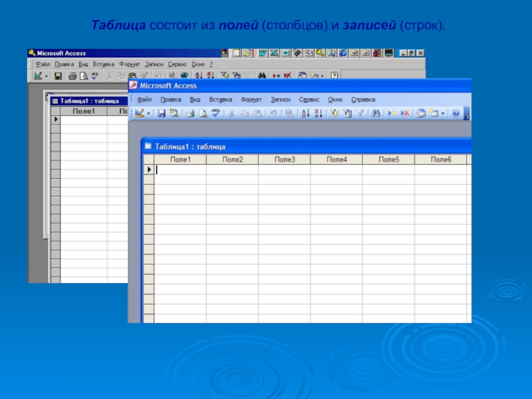The width and height of the screenshot is (532, 399).
Task: Open Print Preview in the front Access toolbar
Action: pyautogui.click(x=203, y=113)
